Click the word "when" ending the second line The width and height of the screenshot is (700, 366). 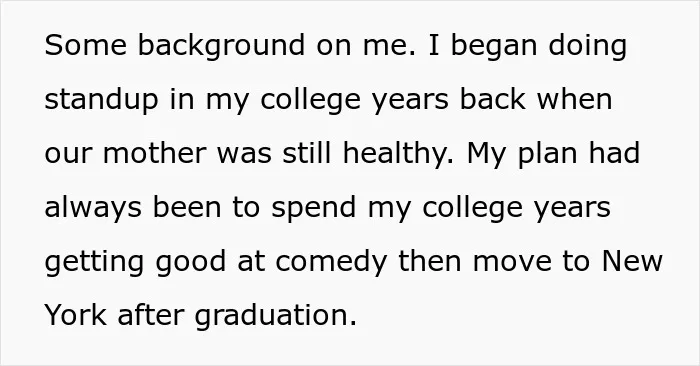pos(575,99)
